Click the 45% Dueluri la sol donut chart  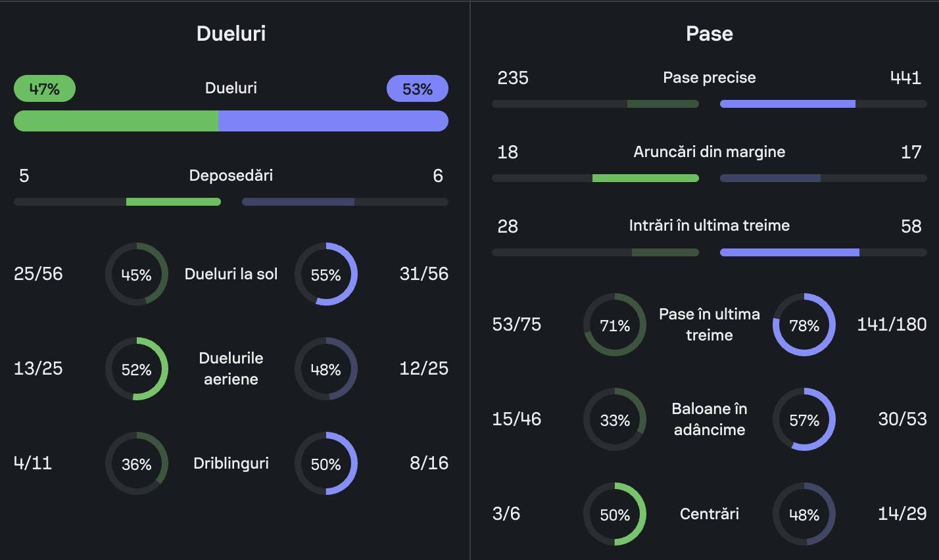click(137, 275)
